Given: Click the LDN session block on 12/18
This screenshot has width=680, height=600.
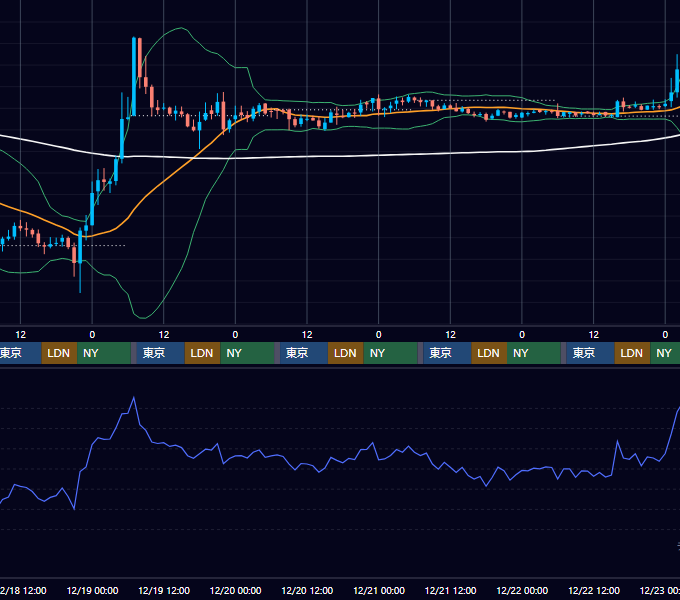Looking at the screenshot, I should 59,353.
